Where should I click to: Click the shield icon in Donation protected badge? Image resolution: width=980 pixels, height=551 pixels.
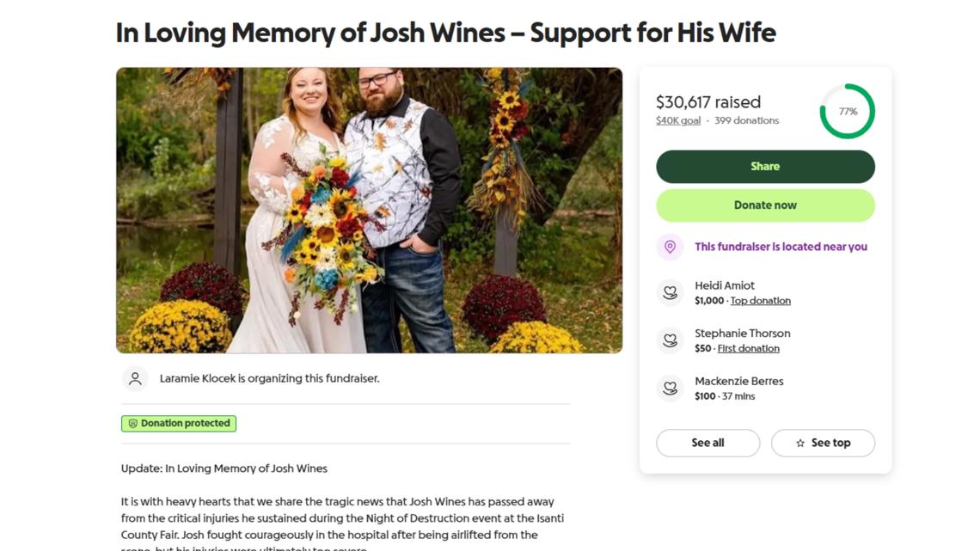(132, 424)
